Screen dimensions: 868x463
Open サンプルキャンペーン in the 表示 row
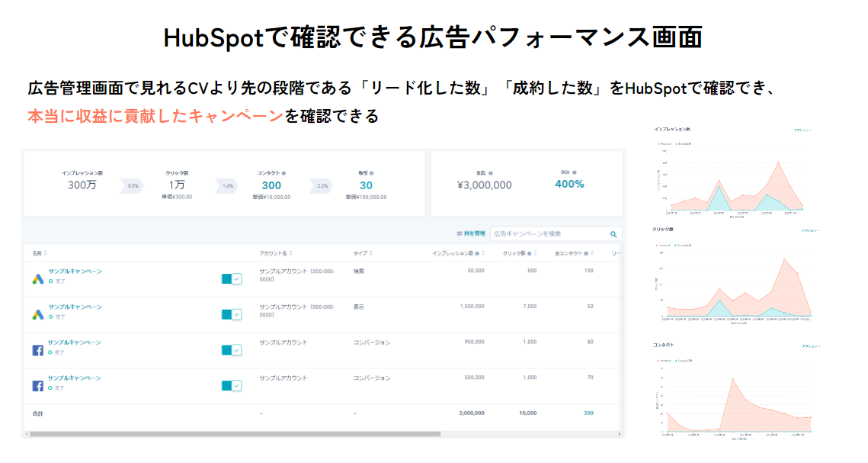75,307
